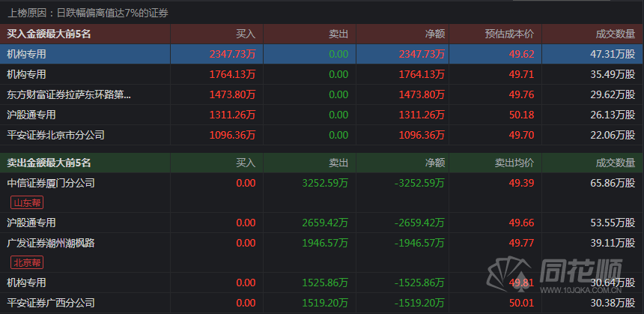Viewport: 644px width, 314px height.
Task: Click 卖出均价 column header in sell table
Action: (514, 163)
